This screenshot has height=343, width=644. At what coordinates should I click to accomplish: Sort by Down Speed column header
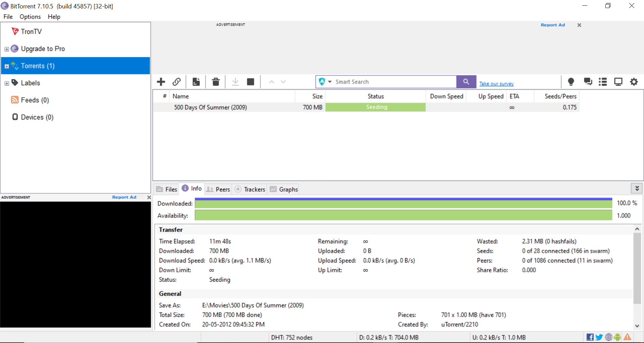point(446,96)
